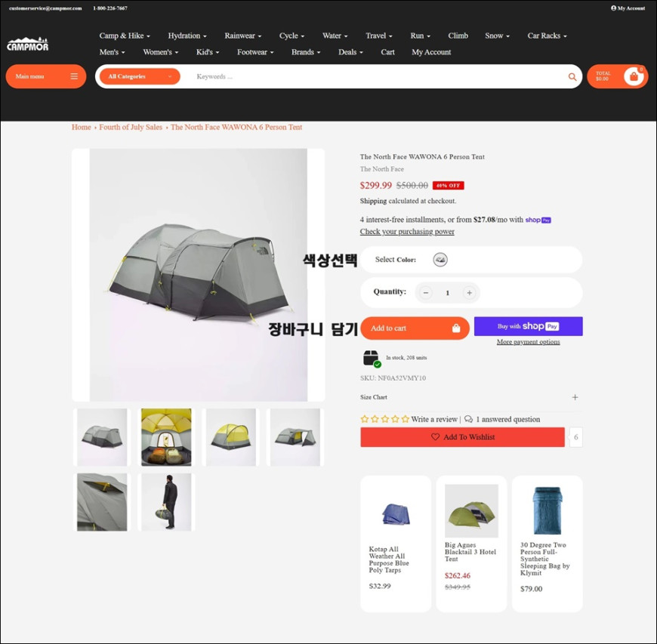Open the Camp & Hike menu

(x=125, y=35)
